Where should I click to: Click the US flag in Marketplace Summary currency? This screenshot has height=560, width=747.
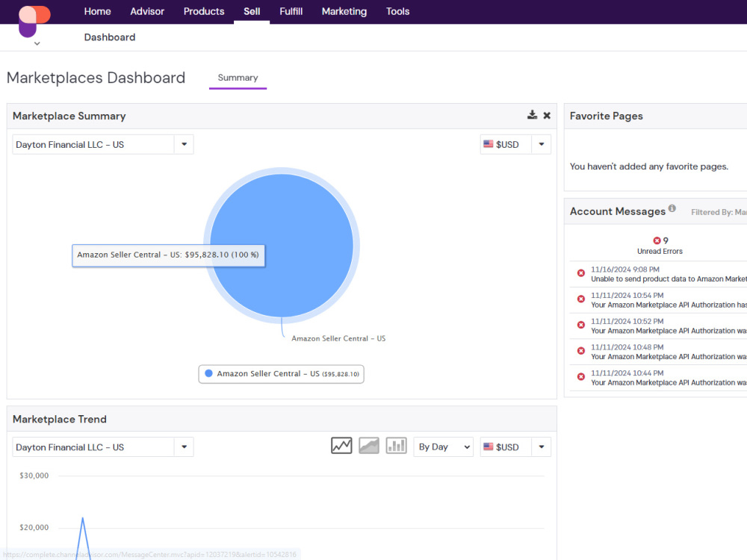pos(489,144)
